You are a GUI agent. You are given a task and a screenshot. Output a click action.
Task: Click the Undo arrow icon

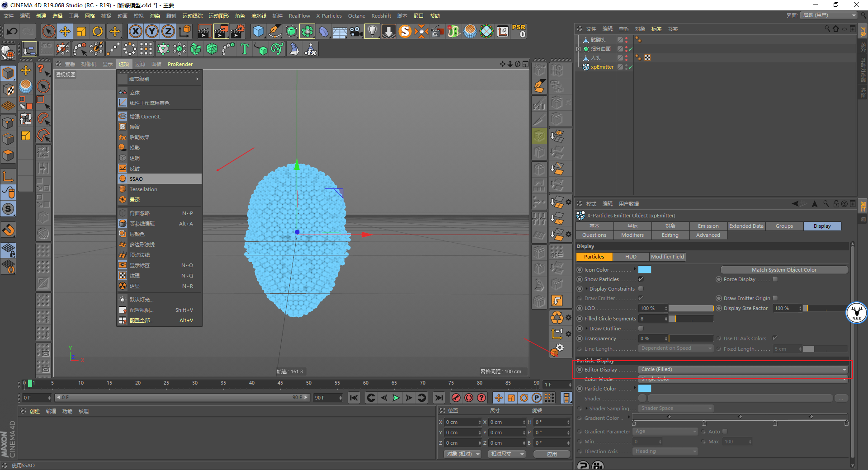point(12,31)
